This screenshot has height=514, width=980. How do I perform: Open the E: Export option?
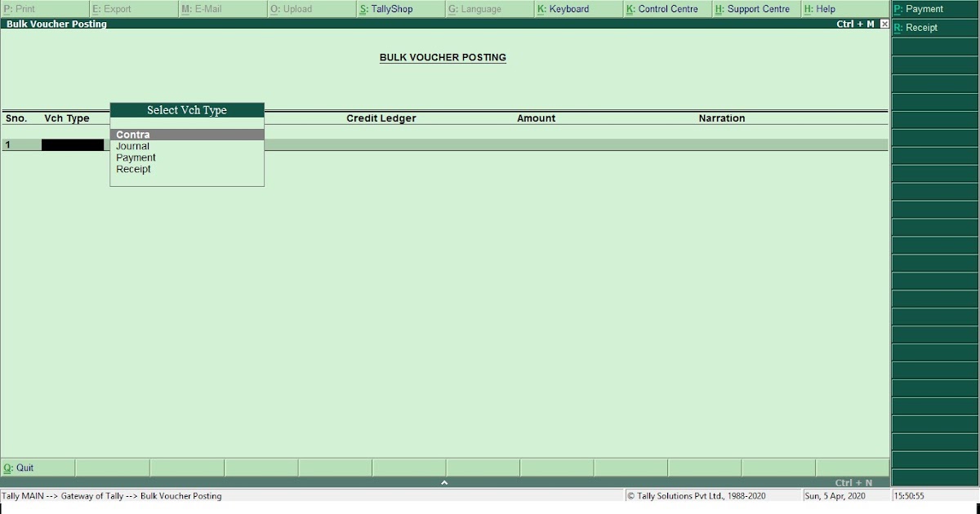coord(114,8)
